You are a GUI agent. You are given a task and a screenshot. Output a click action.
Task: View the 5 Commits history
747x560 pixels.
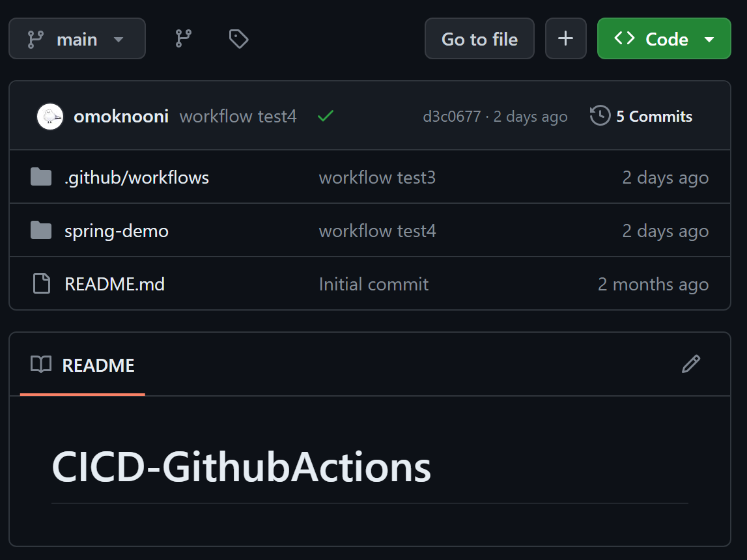[x=641, y=116]
